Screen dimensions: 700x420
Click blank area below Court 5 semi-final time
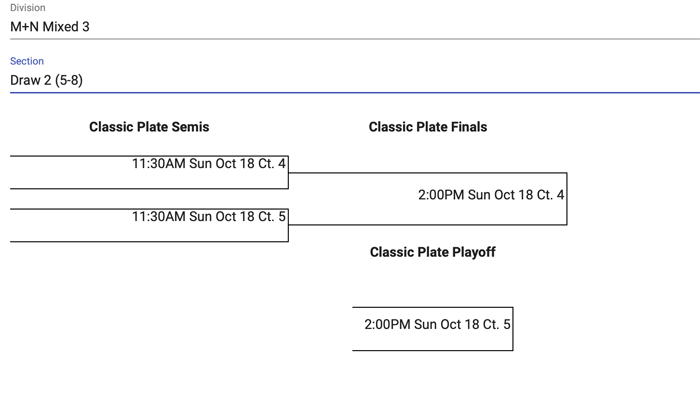tap(150, 233)
